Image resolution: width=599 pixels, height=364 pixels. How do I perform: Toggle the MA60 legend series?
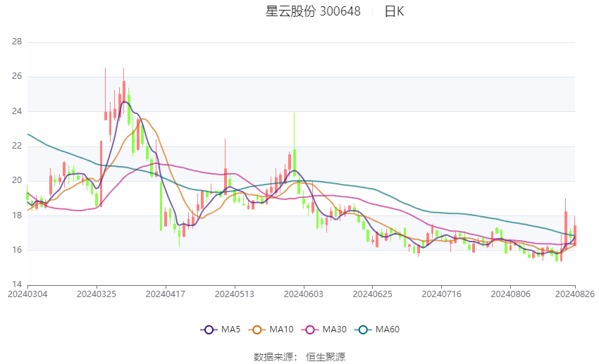[x=377, y=330]
